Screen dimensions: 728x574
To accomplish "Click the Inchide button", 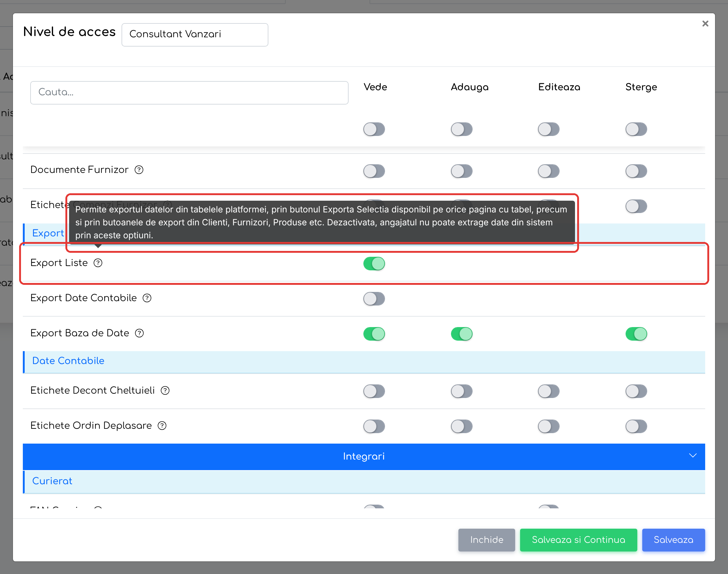I will coord(486,540).
